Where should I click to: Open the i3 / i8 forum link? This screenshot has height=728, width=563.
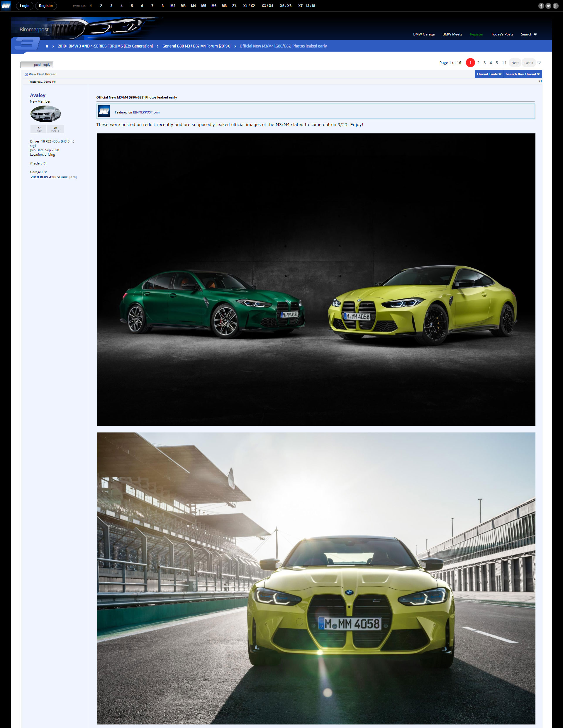click(311, 6)
